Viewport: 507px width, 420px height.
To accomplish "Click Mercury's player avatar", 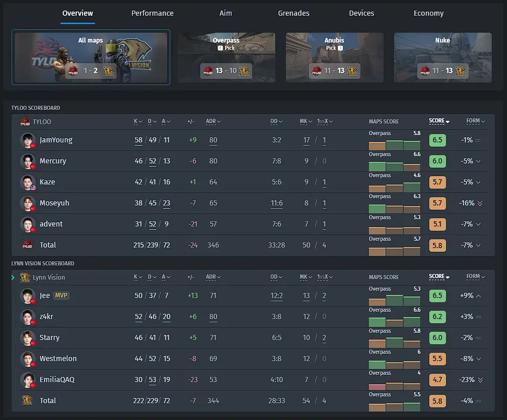I will pyautogui.click(x=28, y=161).
